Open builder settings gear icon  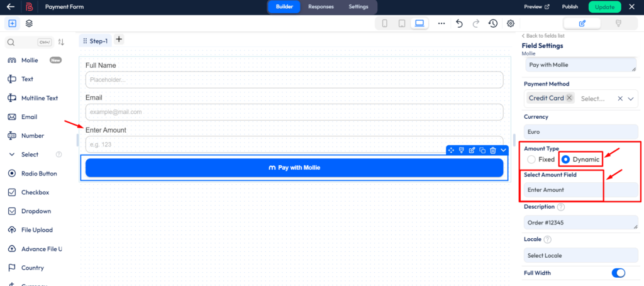511,23
